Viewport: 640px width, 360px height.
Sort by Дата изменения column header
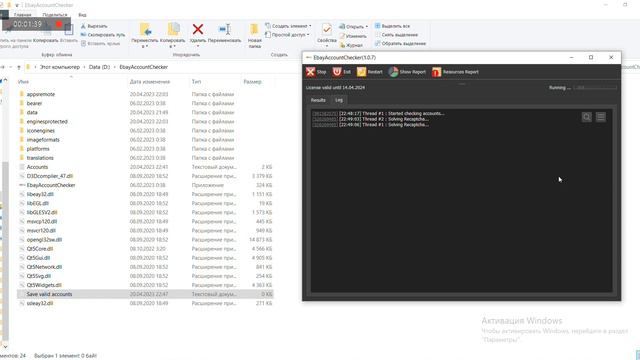click(x=150, y=82)
